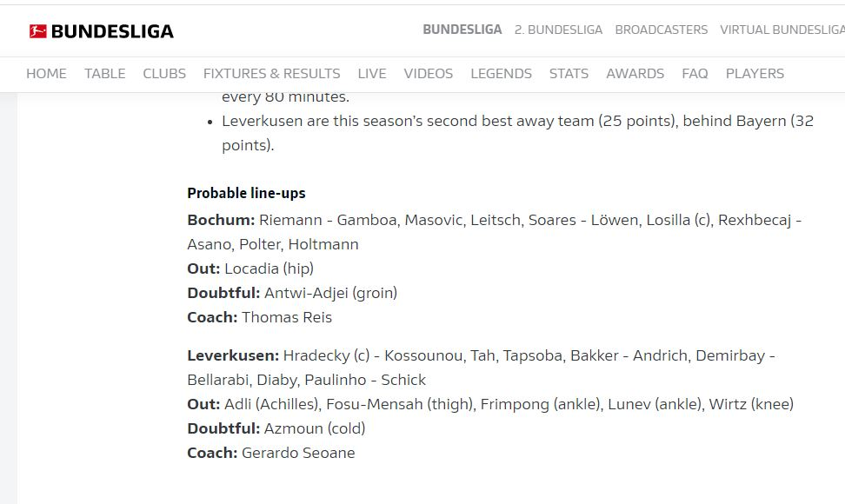Screen dimensions: 845x504
Task: Click the Bundesliga logo icon
Action: [38, 31]
